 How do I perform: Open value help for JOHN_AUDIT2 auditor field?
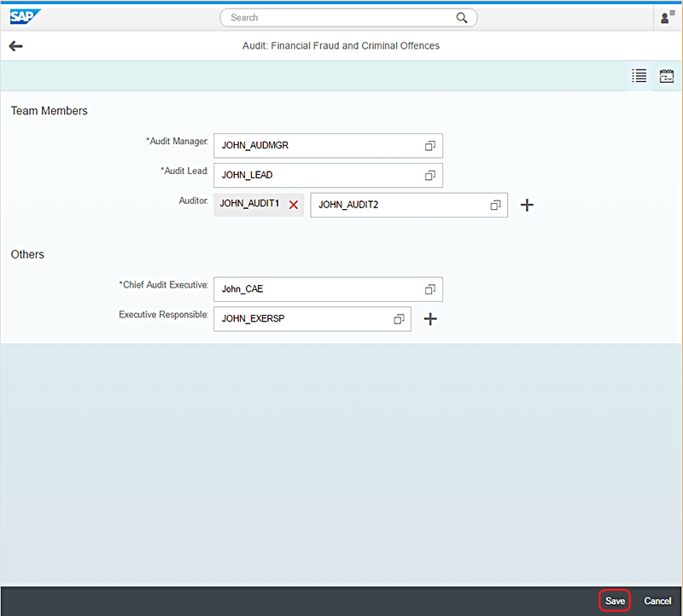[495, 205]
